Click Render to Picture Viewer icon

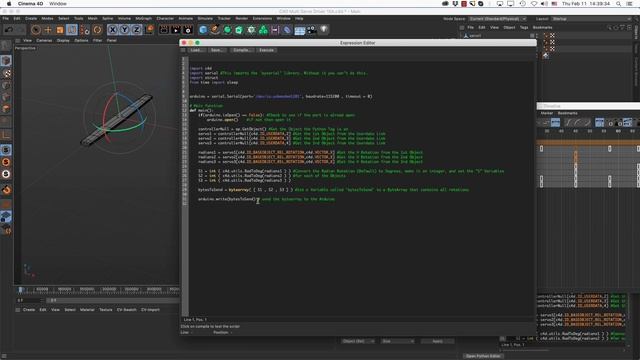[176, 30]
